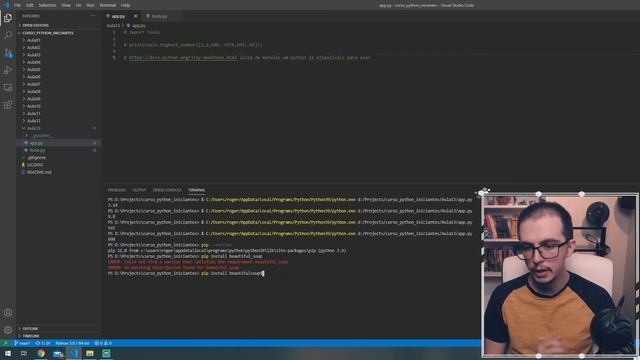Open the Go menu
Viewport: 640px width, 360px height.
click(x=78, y=5)
